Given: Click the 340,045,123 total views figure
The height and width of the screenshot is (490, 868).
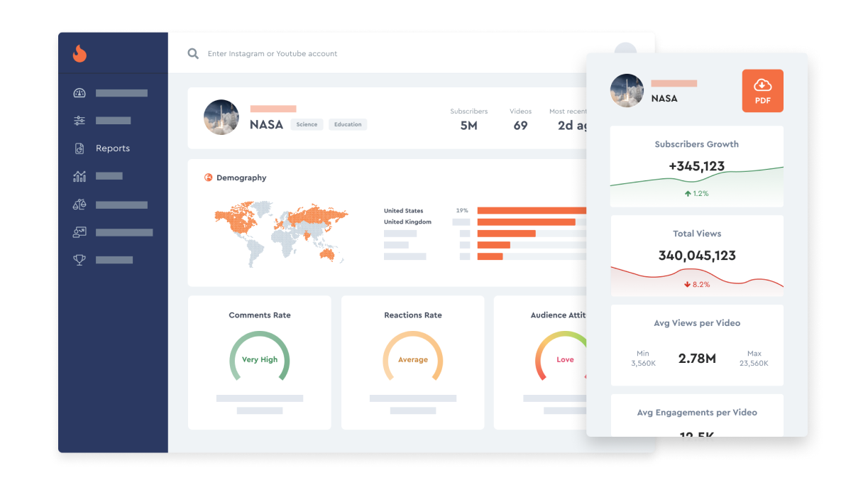Looking at the screenshot, I should pos(697,256).
